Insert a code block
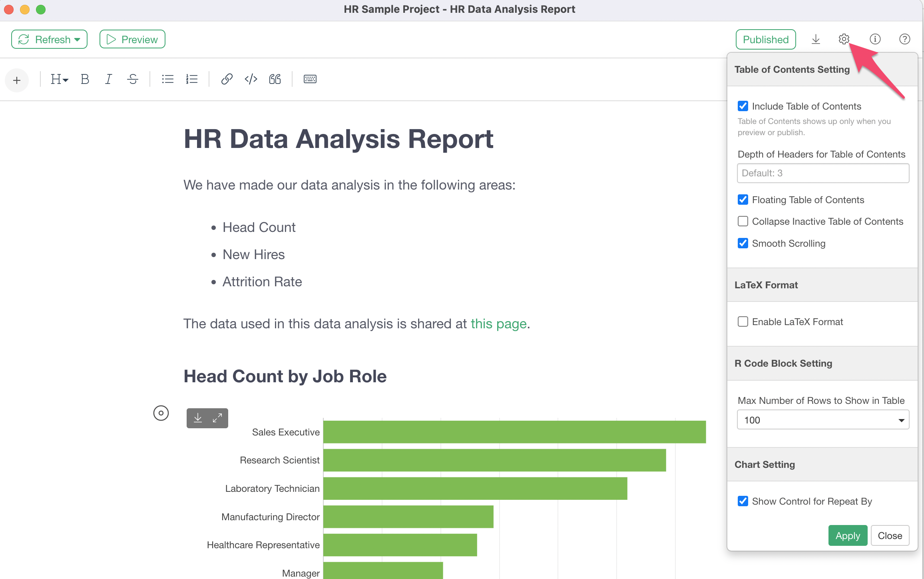This screenshot has width=924, height=579. pos(251,79)
